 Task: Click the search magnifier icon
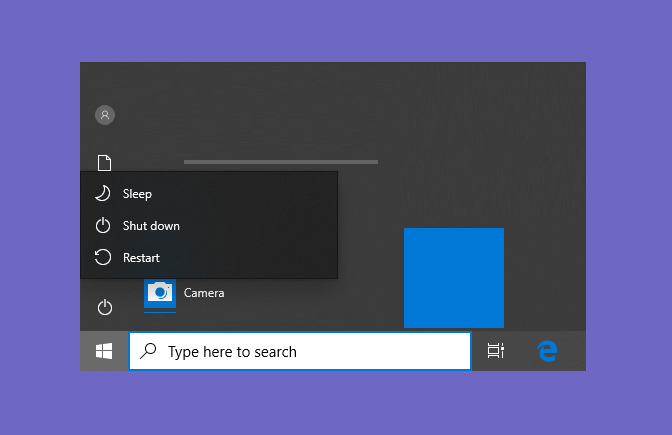click(148, 351)
